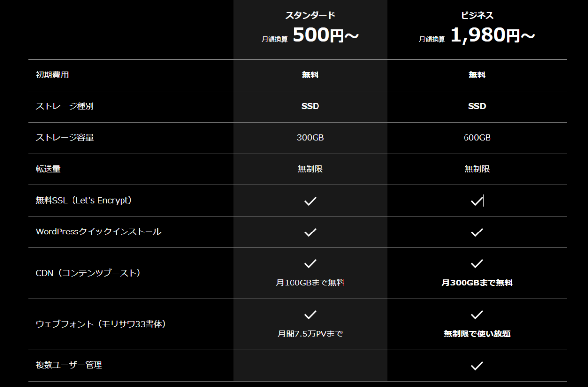Click the Standard plan SSL checkmark
588x387 pixels.
310,201
